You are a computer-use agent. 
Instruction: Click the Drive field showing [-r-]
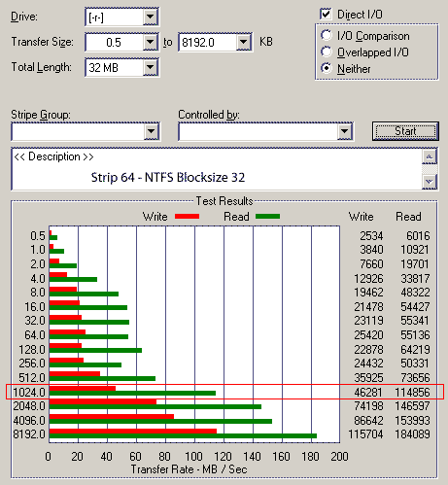pyautogui.click(x=115, y=17)
